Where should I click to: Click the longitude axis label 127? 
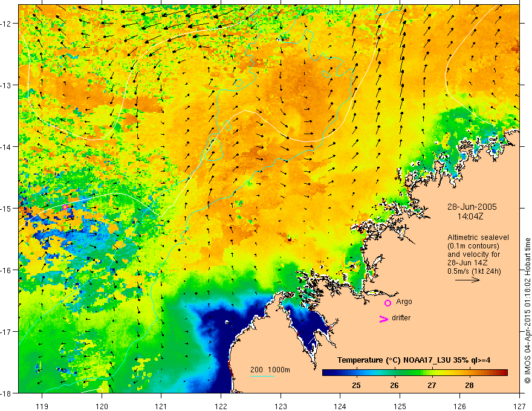coord(519,406)
